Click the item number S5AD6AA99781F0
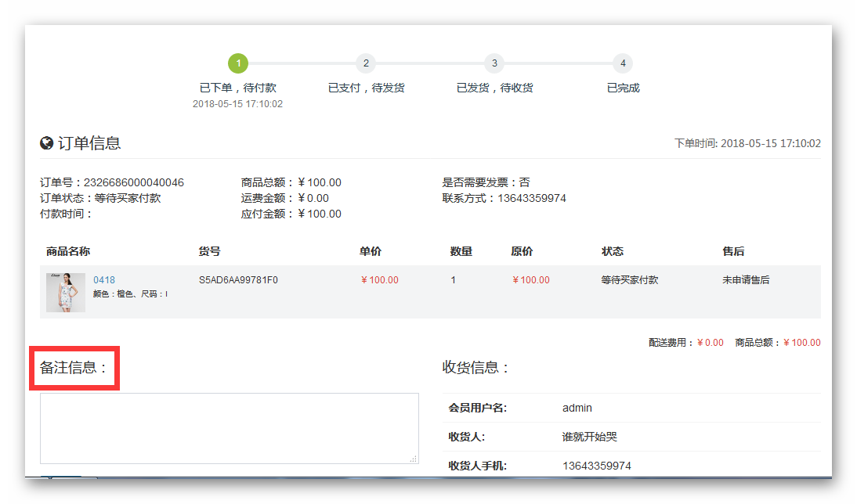 tap(238, 280)
